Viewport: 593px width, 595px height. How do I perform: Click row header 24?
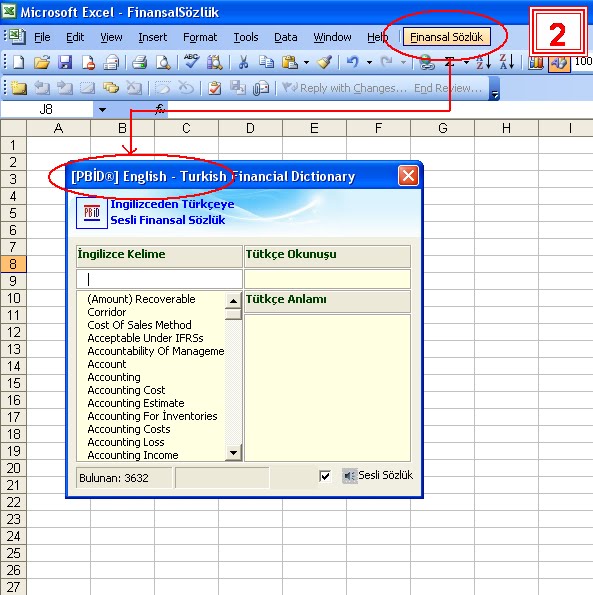[13, 536]
